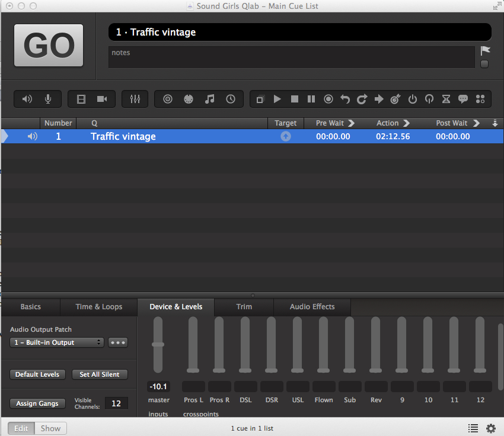This screenshot has height=436, width=504.
Task: Add a Timecode cue with clock icon
Action: click(231, 99)
